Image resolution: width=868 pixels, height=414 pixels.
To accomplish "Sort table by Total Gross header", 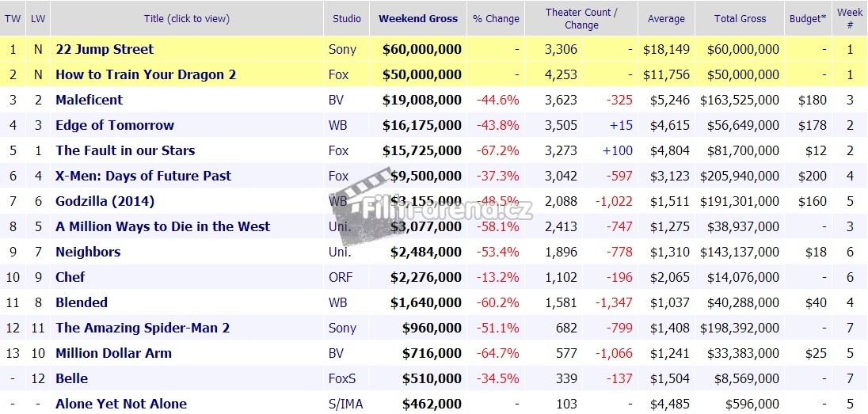I will [740, 18].
